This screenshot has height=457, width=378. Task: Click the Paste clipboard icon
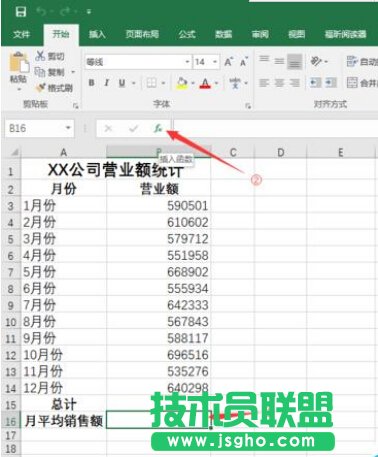tap(19, 62)
